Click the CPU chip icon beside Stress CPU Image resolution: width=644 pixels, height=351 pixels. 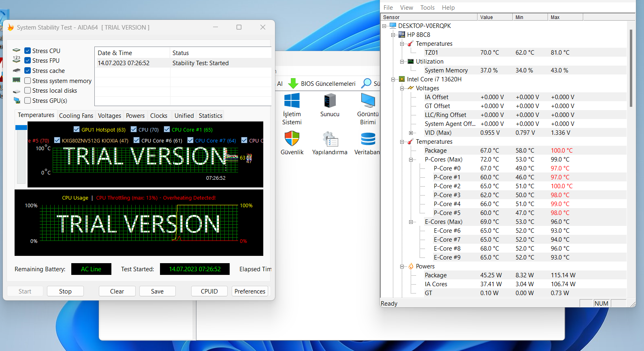pyautogui.click(x=17, y=51)
